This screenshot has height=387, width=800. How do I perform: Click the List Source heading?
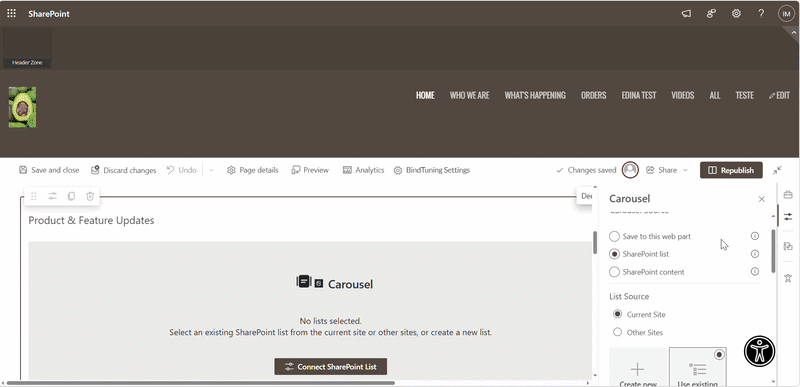tap(629, 297)
